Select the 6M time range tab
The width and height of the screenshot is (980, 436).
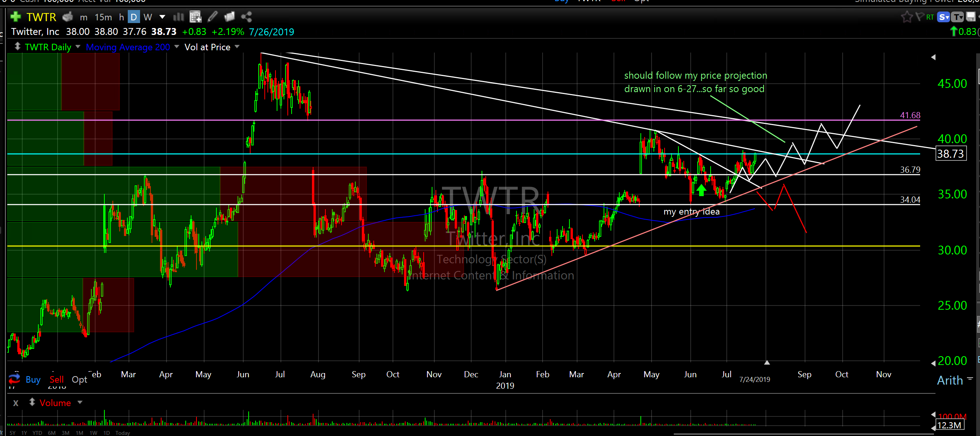point(52,433)
